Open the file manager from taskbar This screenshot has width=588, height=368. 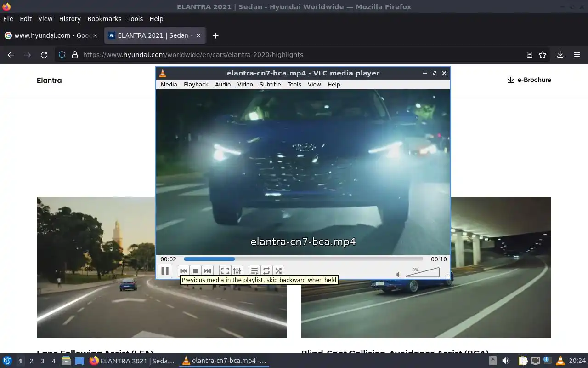click(66, 361)
